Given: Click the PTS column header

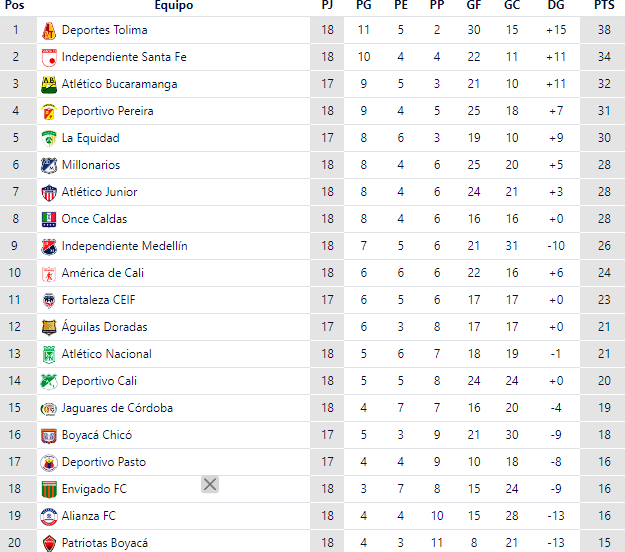Looking at the screenshot, I should click(604, 5).
